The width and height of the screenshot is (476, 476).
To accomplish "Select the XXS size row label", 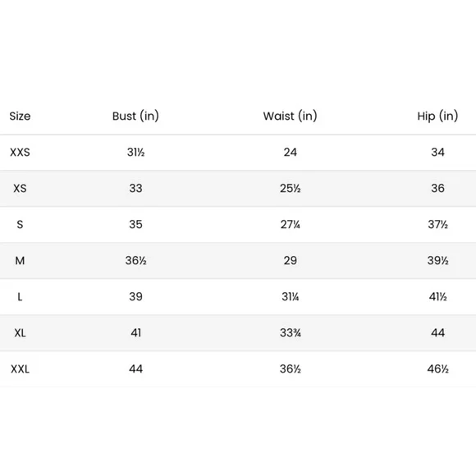I will point(20,153).
